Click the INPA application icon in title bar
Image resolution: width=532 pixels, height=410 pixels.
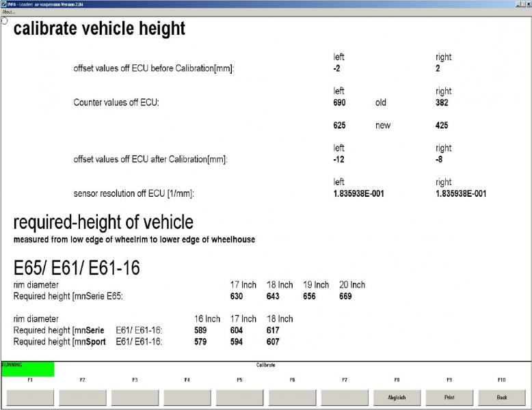[x=4, y=4]
